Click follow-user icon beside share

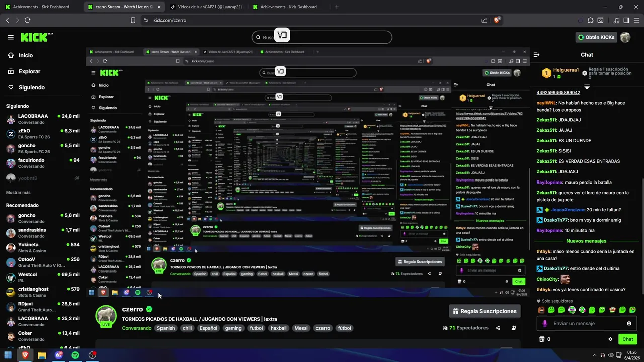click(x=514, y=328)
